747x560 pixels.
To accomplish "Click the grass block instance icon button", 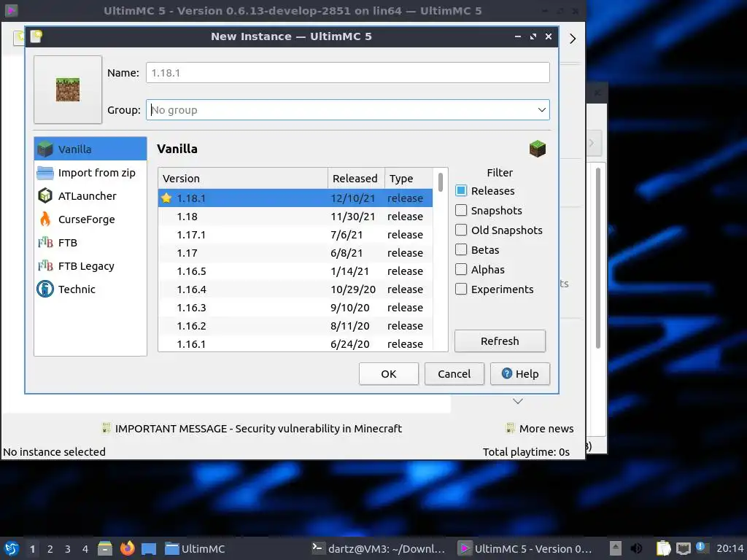I will pos(68,90).
